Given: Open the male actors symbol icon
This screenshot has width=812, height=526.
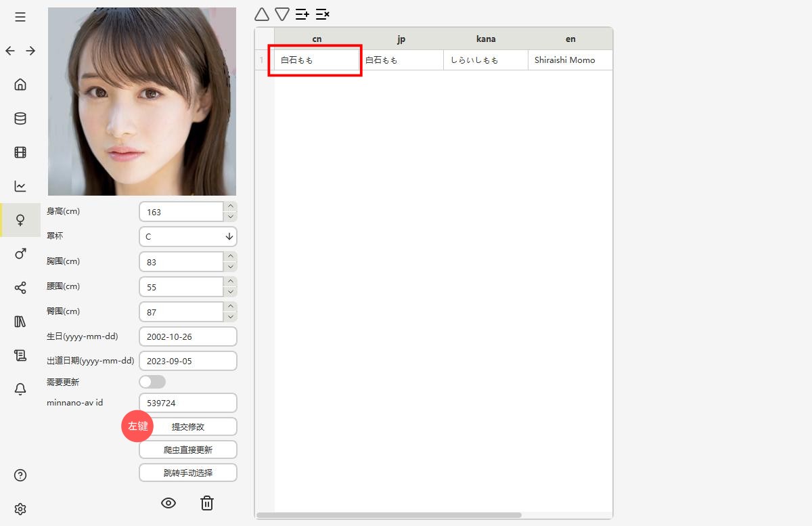Looking at the screenshot, I should tap(20, 254).
